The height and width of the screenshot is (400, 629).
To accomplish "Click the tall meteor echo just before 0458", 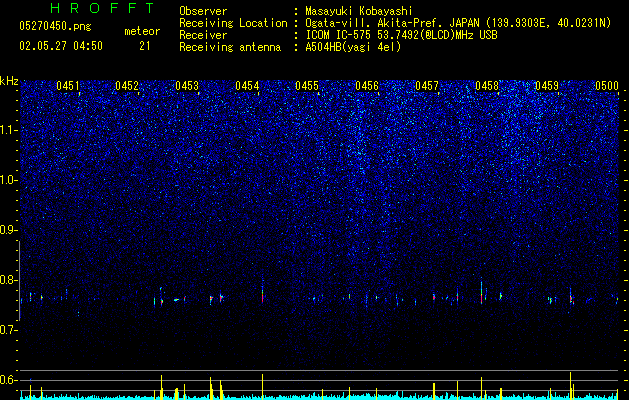I will (x=481, y=291).
